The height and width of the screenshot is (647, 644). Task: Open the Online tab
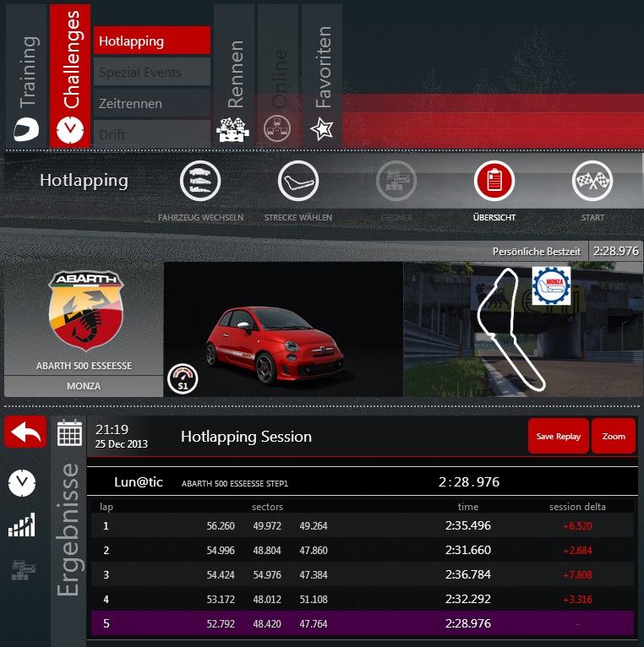point(278,76)
